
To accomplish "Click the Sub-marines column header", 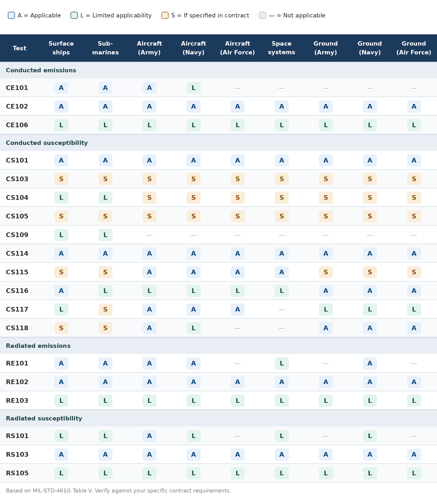I will pos(105,48).
